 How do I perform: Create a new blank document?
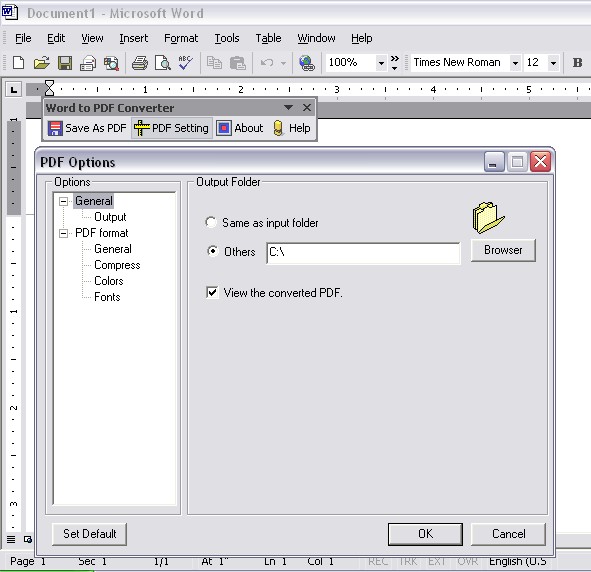(x=18, y=63)
